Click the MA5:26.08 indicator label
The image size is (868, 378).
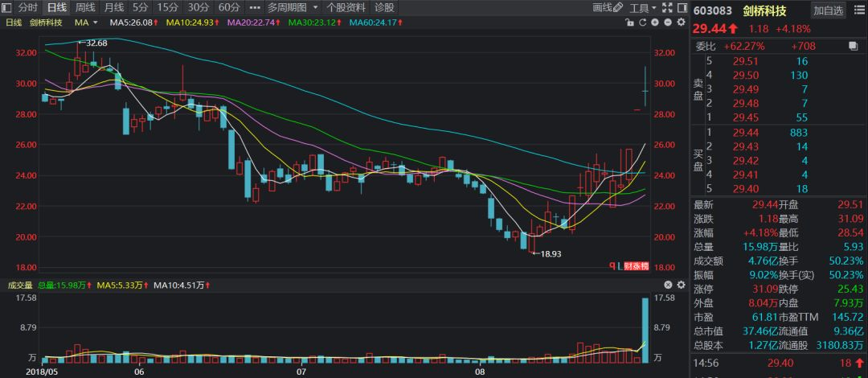133,23
